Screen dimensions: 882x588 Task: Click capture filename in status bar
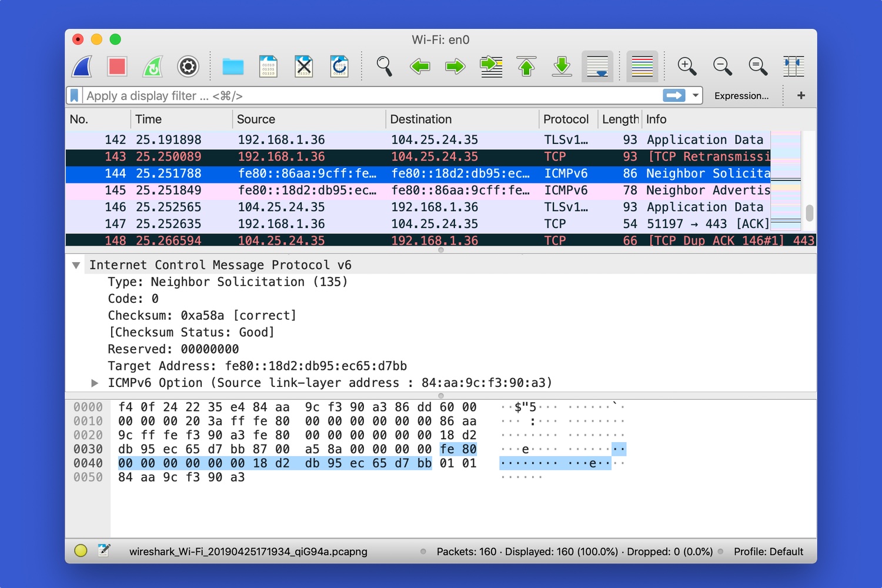coord(248,552)
